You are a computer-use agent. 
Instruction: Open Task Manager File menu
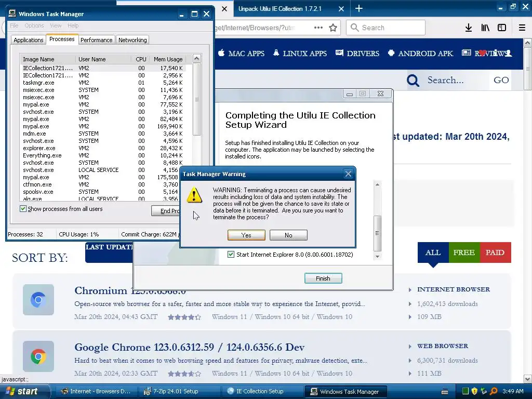pyautogui.click(x=14, y=25)
